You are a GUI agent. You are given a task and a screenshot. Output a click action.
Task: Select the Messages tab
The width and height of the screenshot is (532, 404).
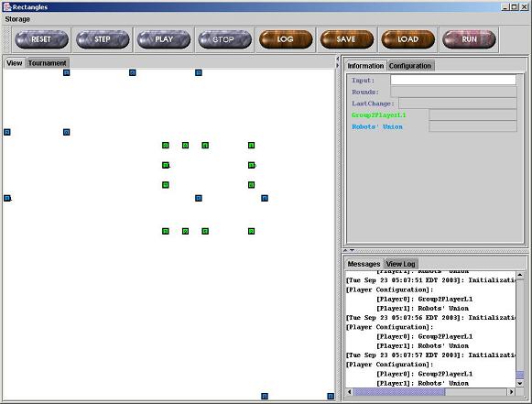[x=364, y=264]
